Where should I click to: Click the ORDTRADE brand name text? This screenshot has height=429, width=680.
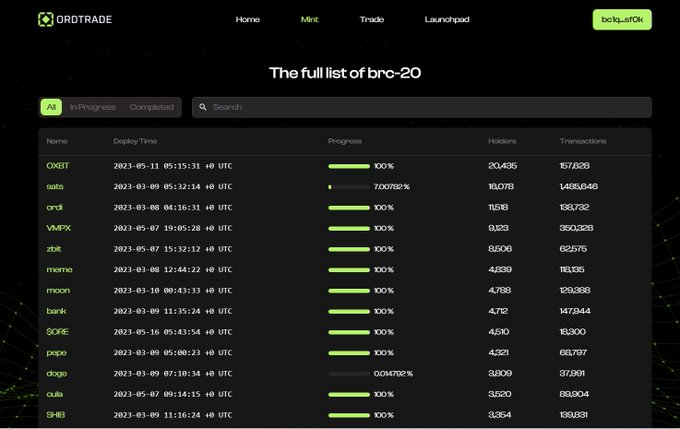pyautogui.click(x=84, y=20)
